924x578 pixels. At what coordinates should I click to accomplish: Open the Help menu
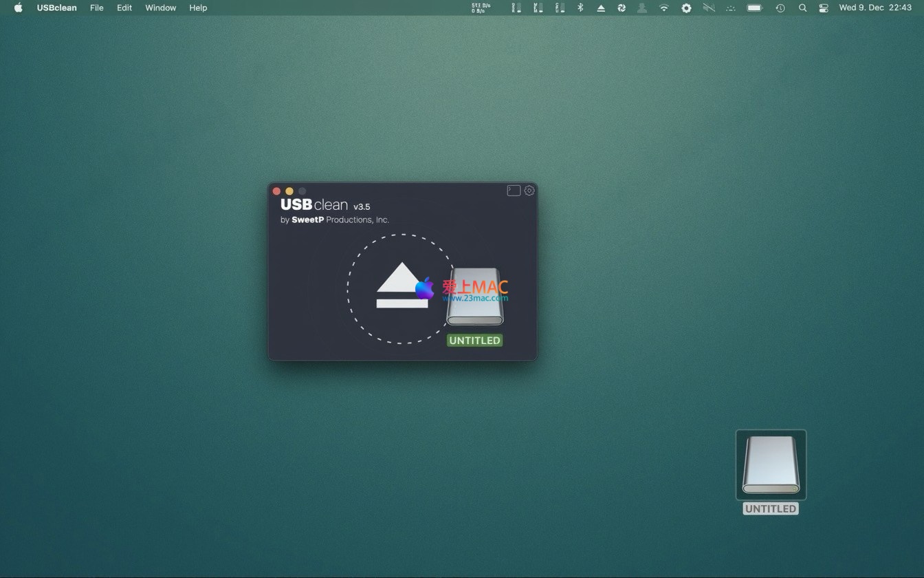(198, 8)
